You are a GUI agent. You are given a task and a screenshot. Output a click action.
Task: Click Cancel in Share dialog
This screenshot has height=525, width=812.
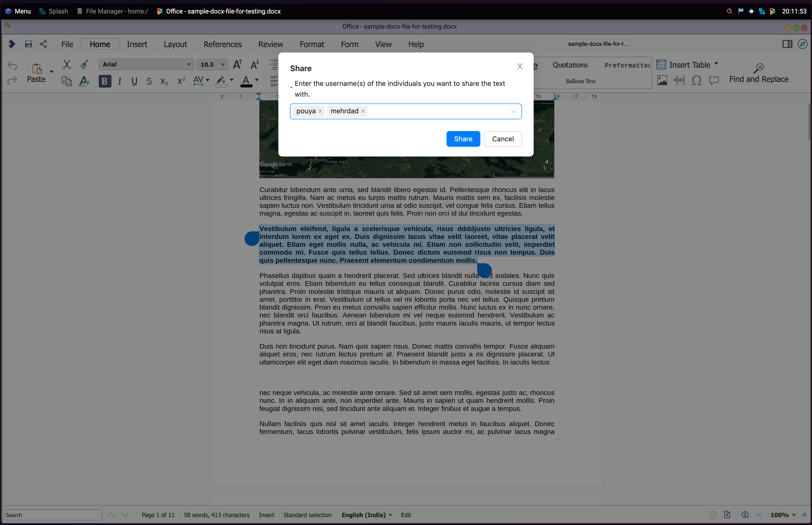tap(503, 139)
